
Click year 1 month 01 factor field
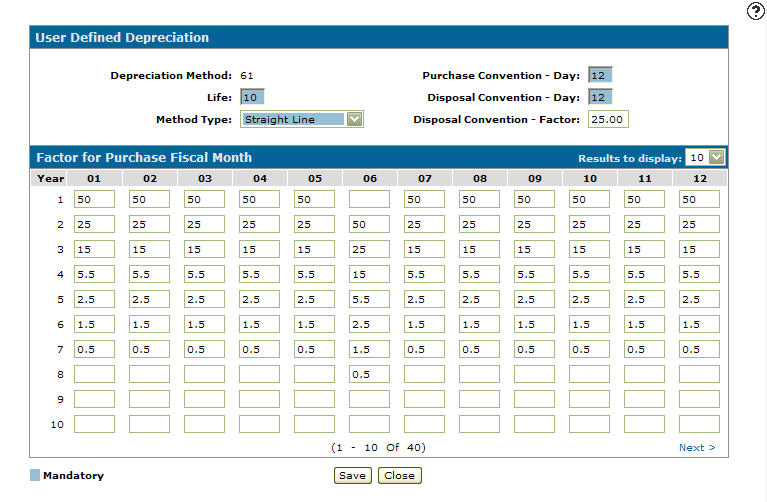[94, 199]
